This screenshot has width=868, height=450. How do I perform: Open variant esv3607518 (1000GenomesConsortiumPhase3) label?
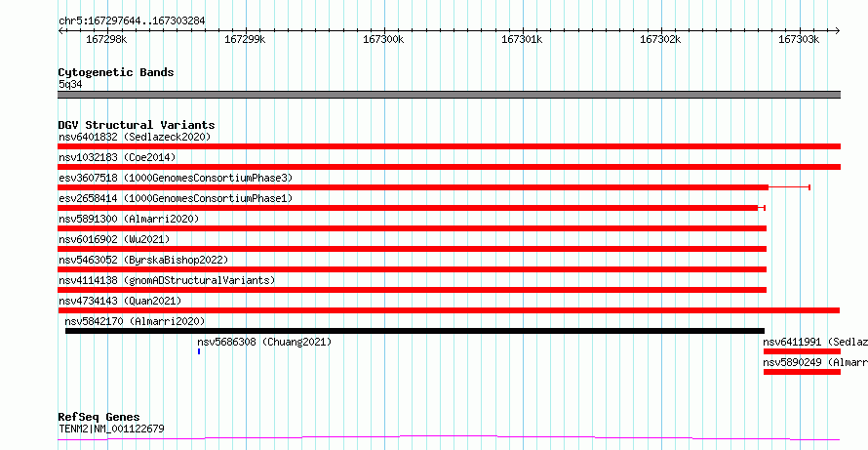point(176,178)
